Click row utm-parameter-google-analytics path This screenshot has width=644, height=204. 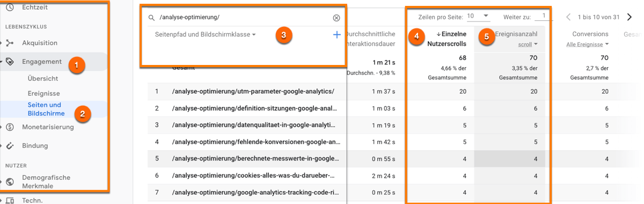point(253,92)
